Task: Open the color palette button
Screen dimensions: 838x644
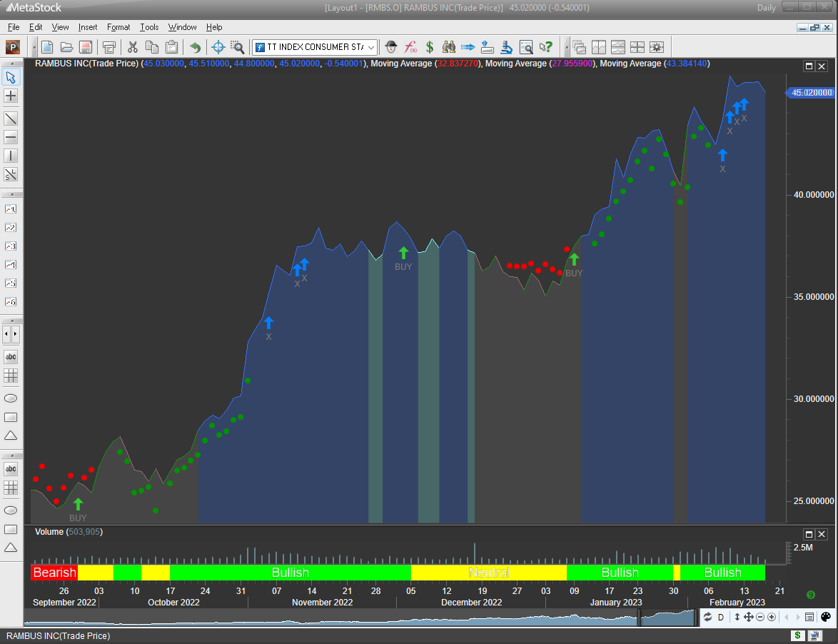Action: coord(826,618)
